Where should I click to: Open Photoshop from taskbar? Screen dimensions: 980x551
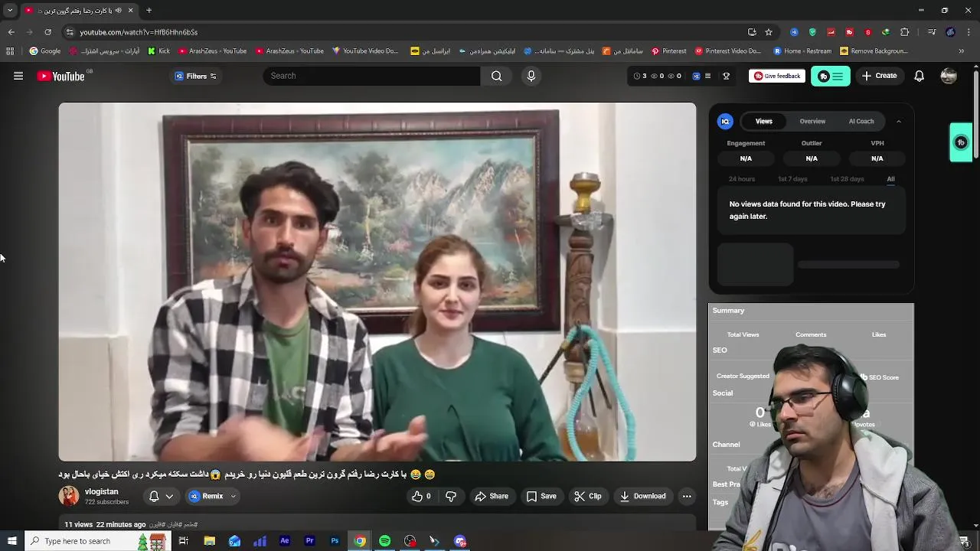(x=335, y=541)
